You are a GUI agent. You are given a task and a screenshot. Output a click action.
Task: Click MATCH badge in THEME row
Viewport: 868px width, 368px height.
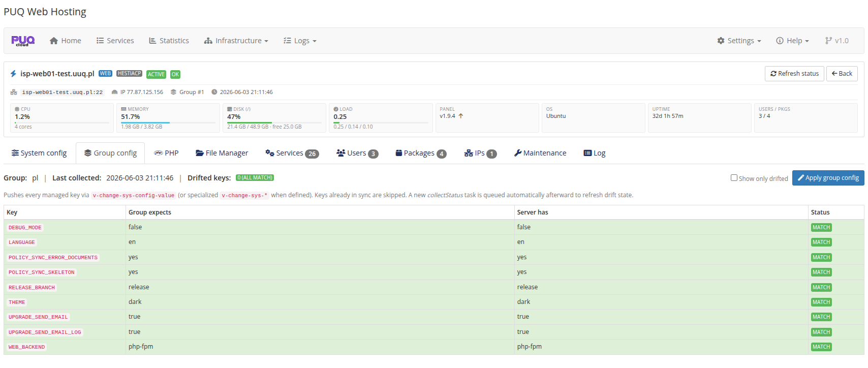click(821, 302)
